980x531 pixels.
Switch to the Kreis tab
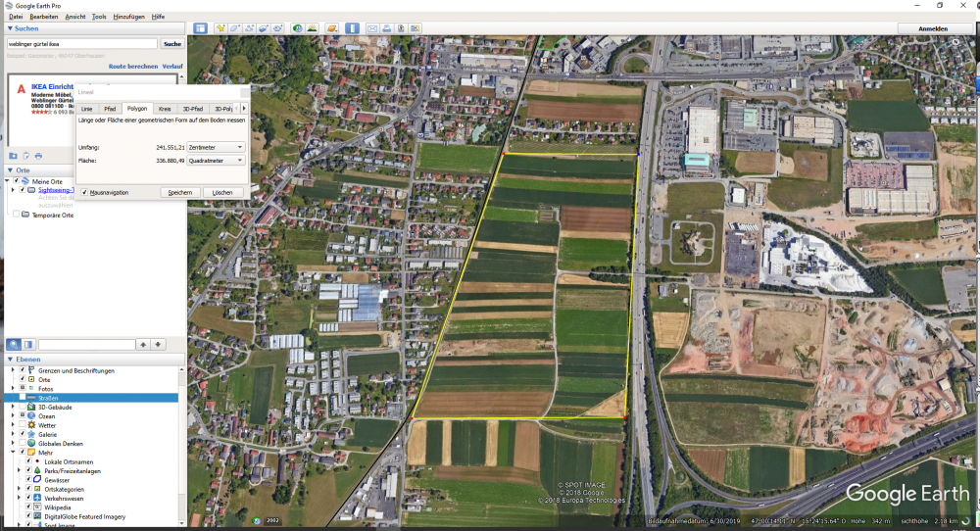point(164,109)
